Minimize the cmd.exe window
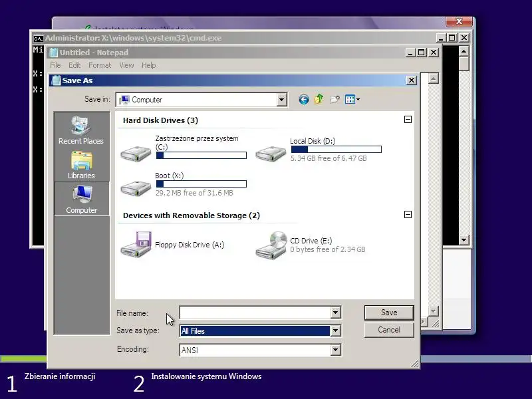The image size is (532, 399). coord(440,38)
